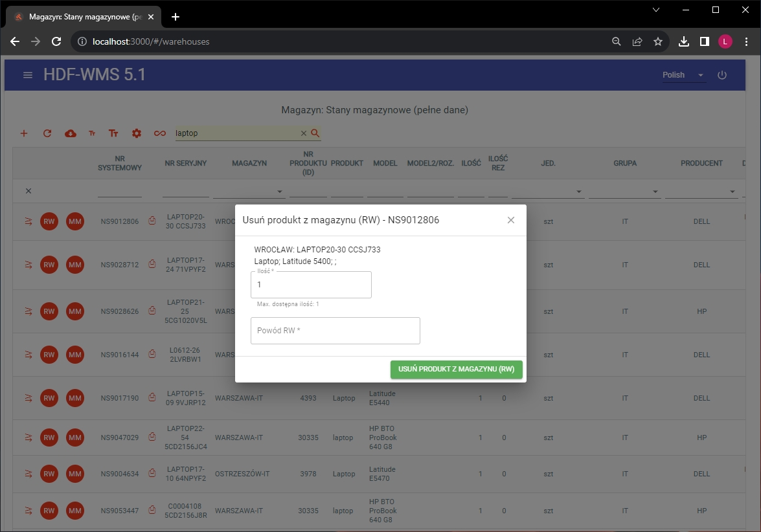Open the browser downloads icon
761x532 pixels.
(683, 41)
